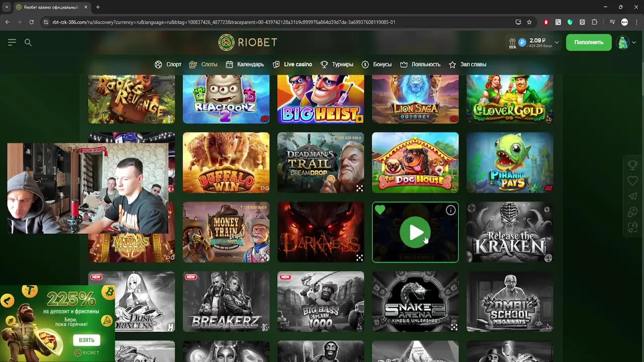Open the Darkness slot

[x=320, y=232]
